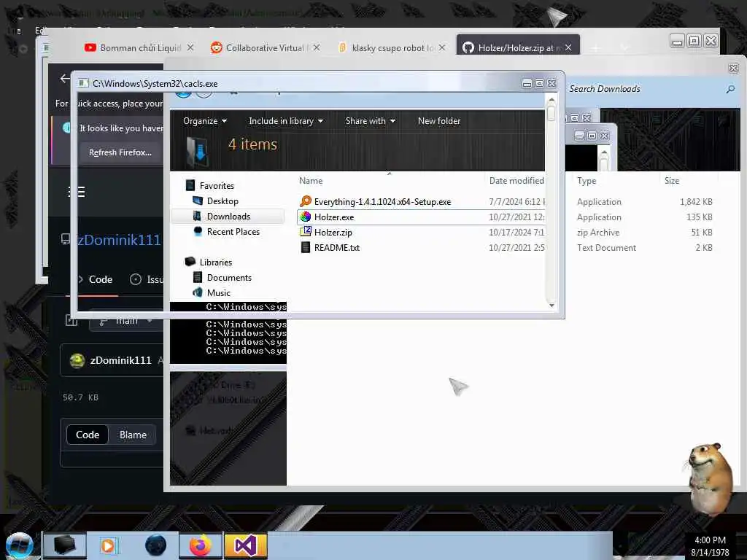Screen dimensions: 747x560
Task: Click zip Archive type cell
Action: (598, 233)
